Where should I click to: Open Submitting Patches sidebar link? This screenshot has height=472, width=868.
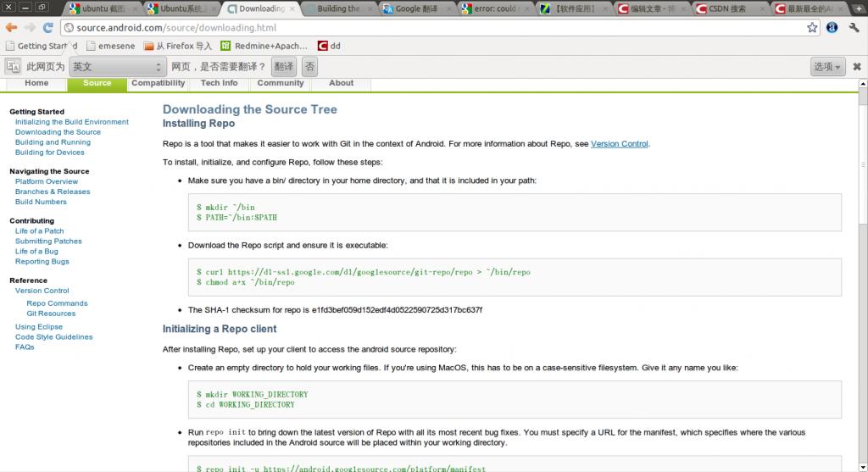[48, 242]
